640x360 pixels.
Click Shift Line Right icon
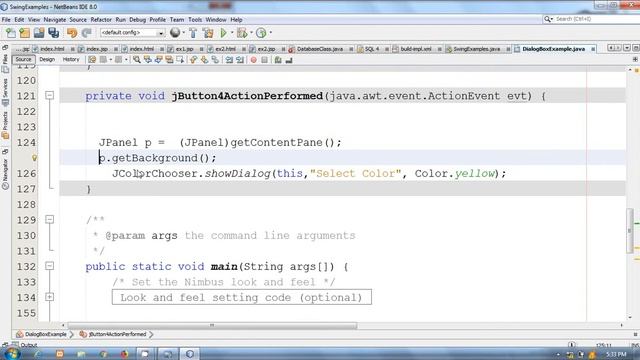point(240,60)
